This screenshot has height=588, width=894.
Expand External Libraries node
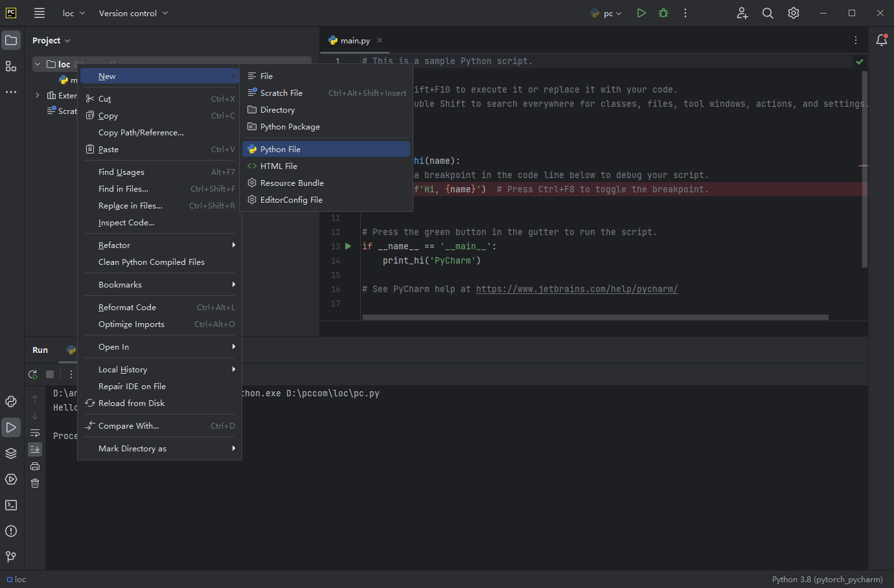click(38, 95)
